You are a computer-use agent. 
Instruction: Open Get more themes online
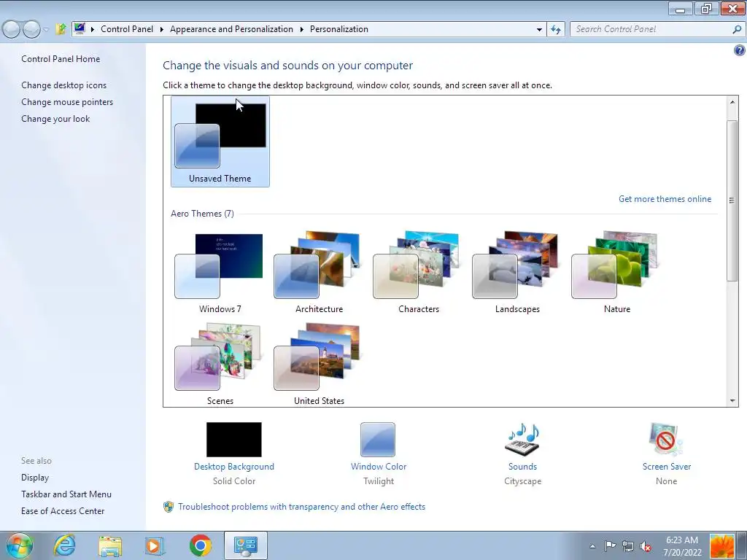(x=665, y=199)
